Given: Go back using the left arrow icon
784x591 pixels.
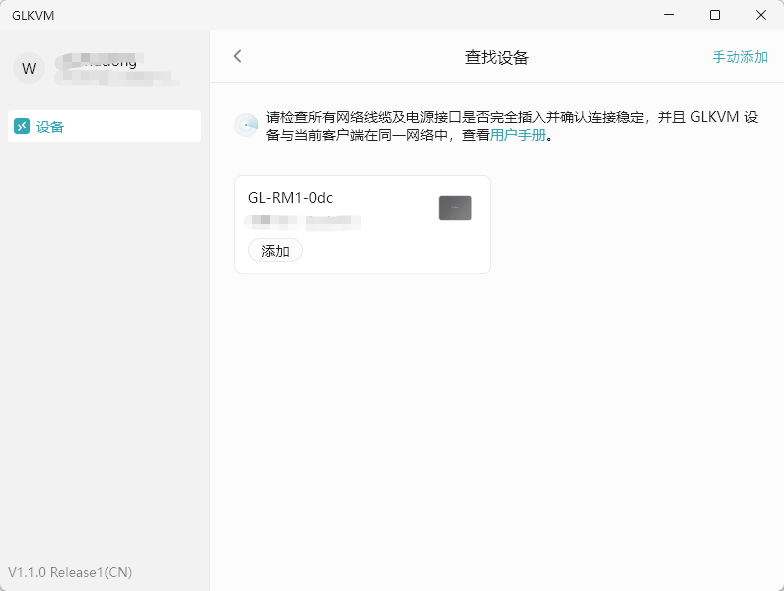Looking at the screenshot, I should pyautogui.click(x=238, y=56).
